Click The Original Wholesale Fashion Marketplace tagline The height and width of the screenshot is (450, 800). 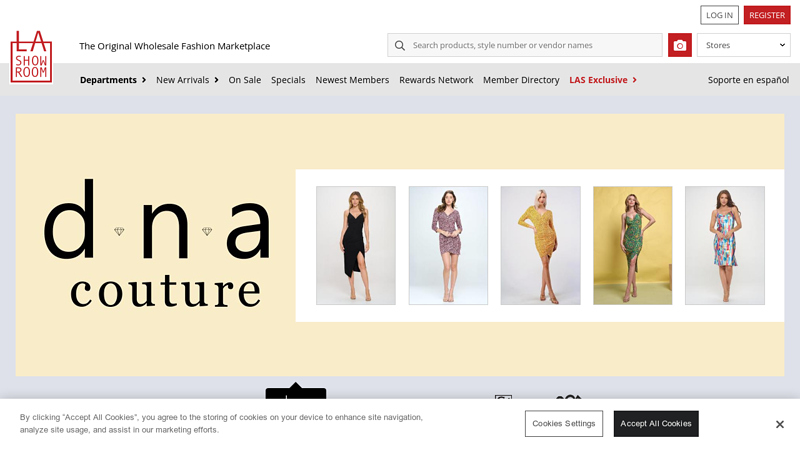[174, 46]
